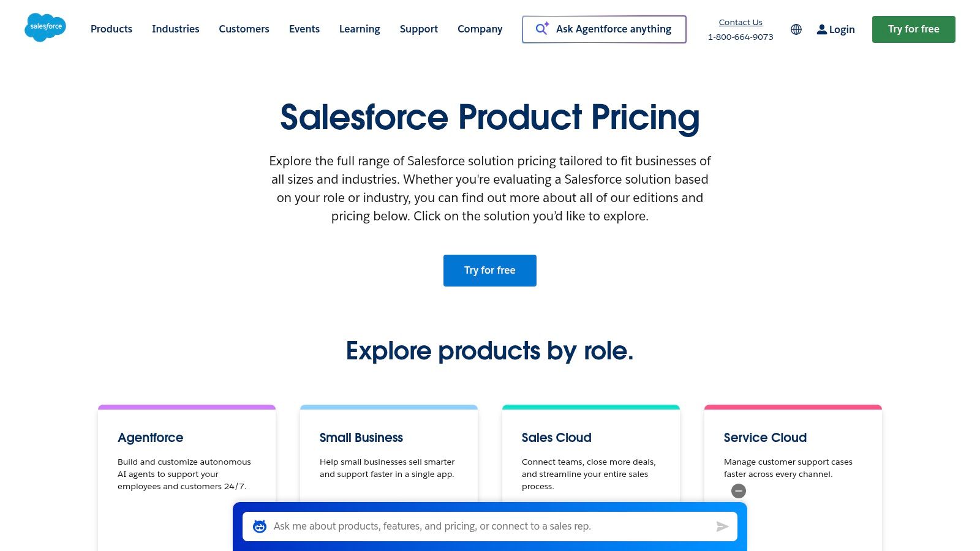Expand the Industries menu
980x551 pixels.
click(176, 29)
